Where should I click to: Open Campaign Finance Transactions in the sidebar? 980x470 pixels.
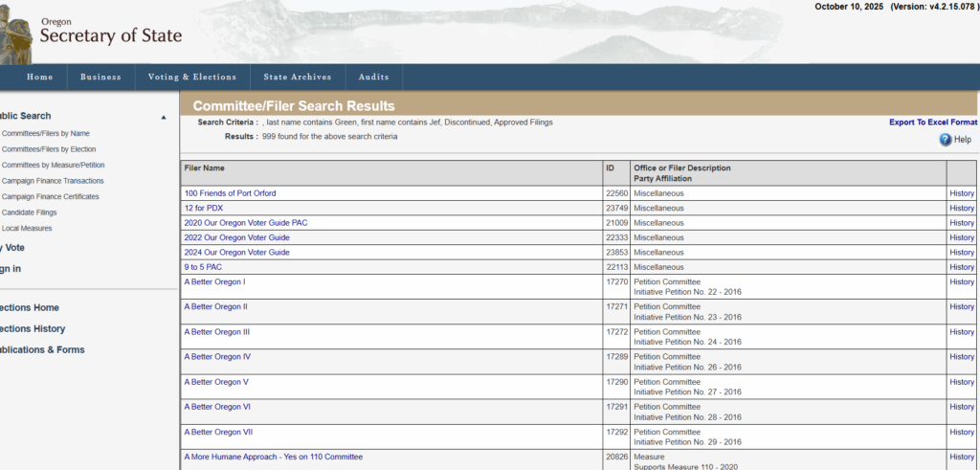(53, 181)
